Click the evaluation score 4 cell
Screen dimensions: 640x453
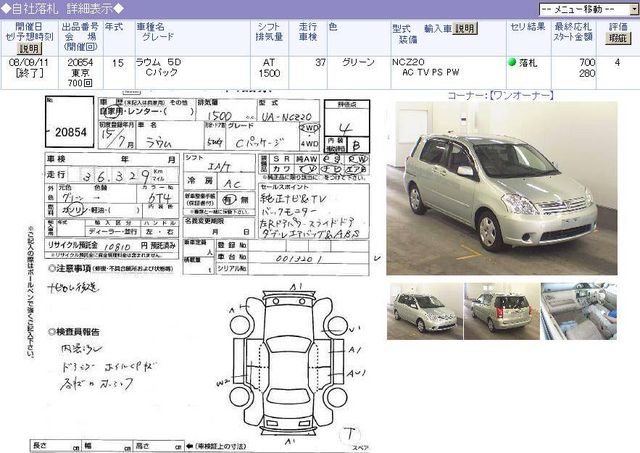tap(617, 62)
